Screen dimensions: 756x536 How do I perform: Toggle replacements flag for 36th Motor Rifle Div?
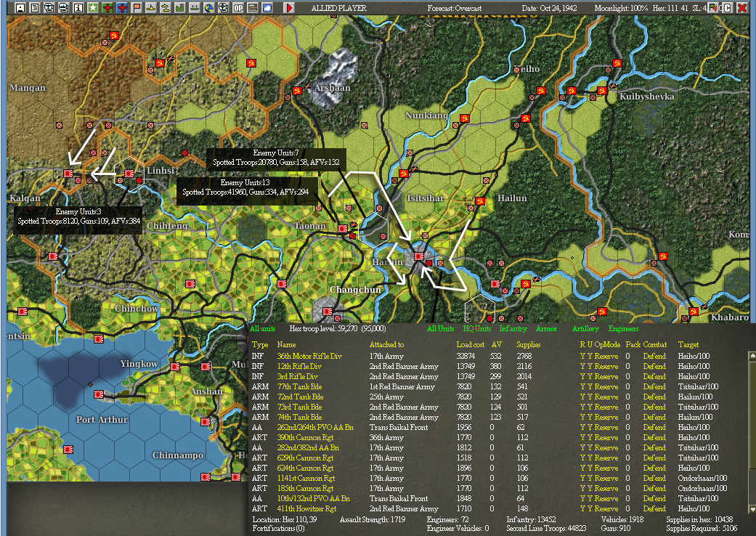point(582,356)
